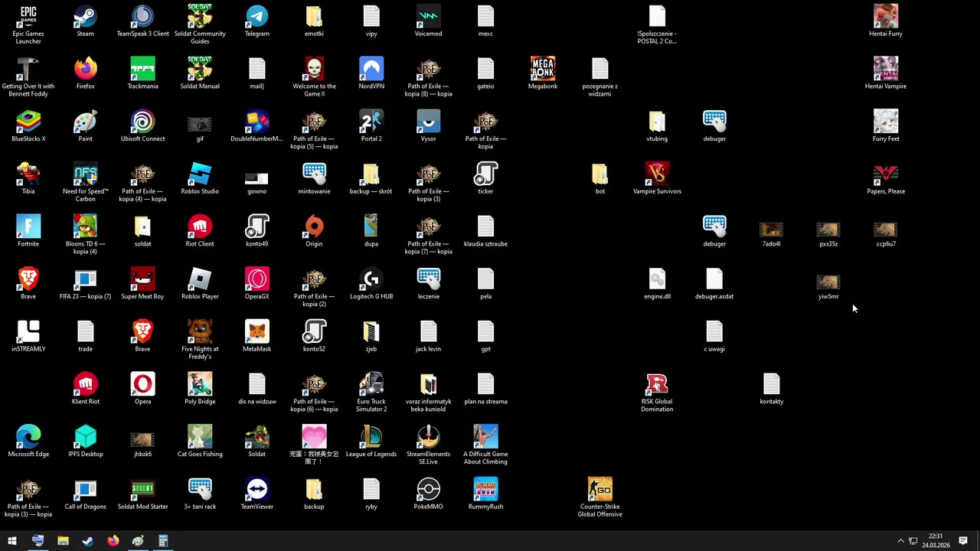Show hidden system tray icons

[x=900, y=541]
